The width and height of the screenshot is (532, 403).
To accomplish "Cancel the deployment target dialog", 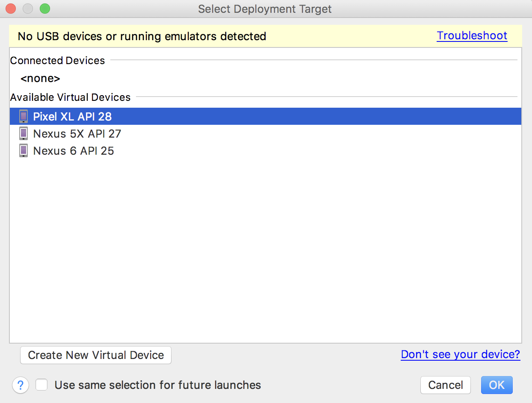I will [x=445, y=385].
